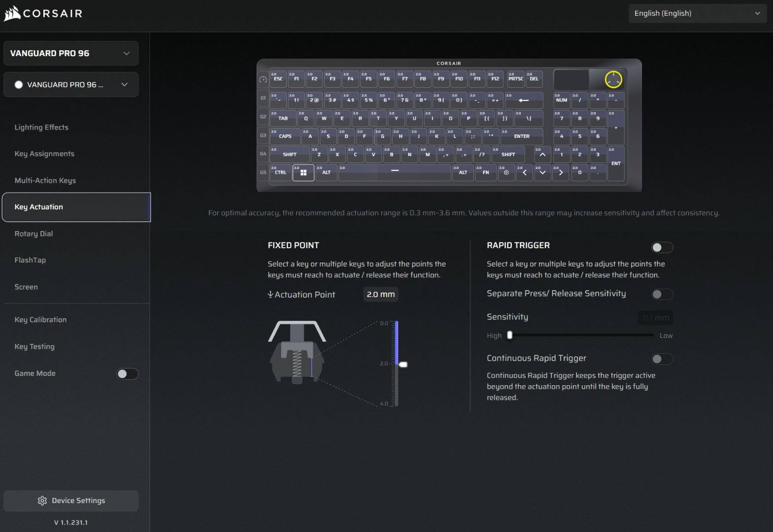The width and height of the screenshot is (773, 532).
Task: Select the Backspace arrow key
Action: coord(523,100)
